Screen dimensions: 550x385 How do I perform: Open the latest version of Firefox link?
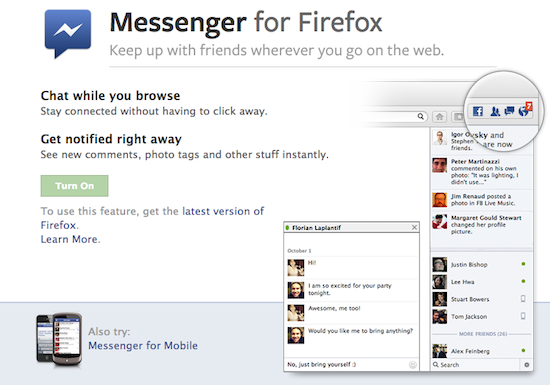click(152, 218)
